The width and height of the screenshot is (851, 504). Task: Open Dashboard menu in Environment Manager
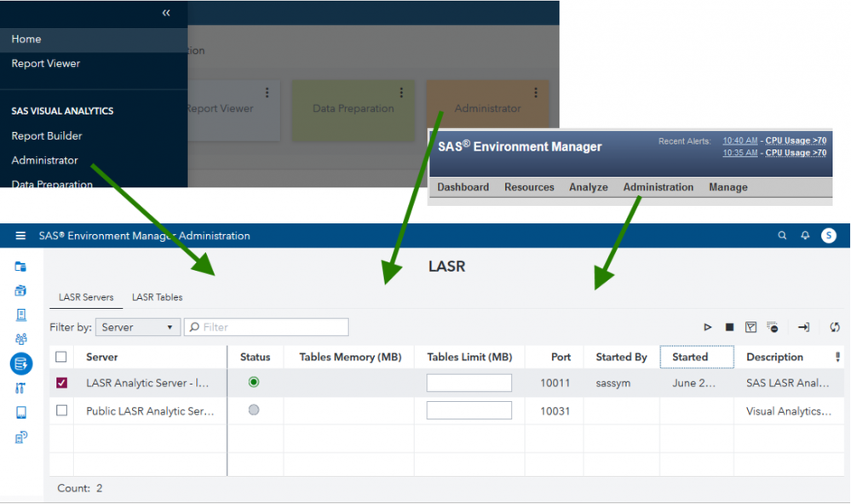tap(463, 187)
